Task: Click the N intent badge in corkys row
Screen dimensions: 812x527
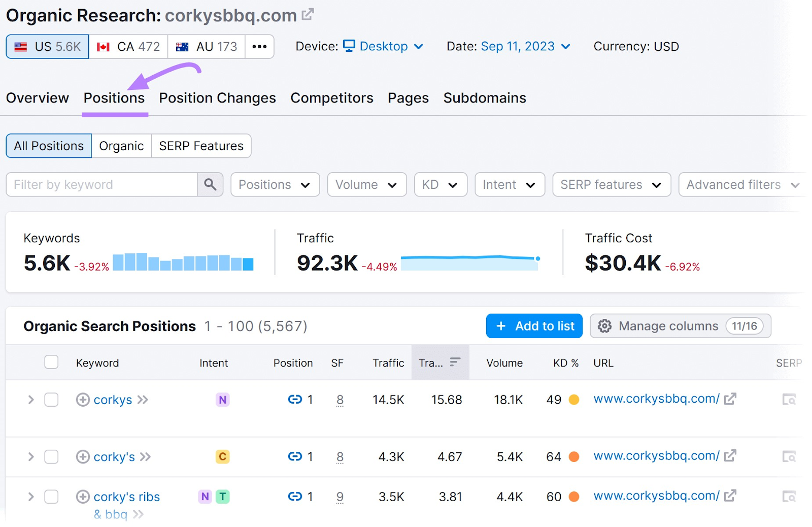Action: click(222, 400)
